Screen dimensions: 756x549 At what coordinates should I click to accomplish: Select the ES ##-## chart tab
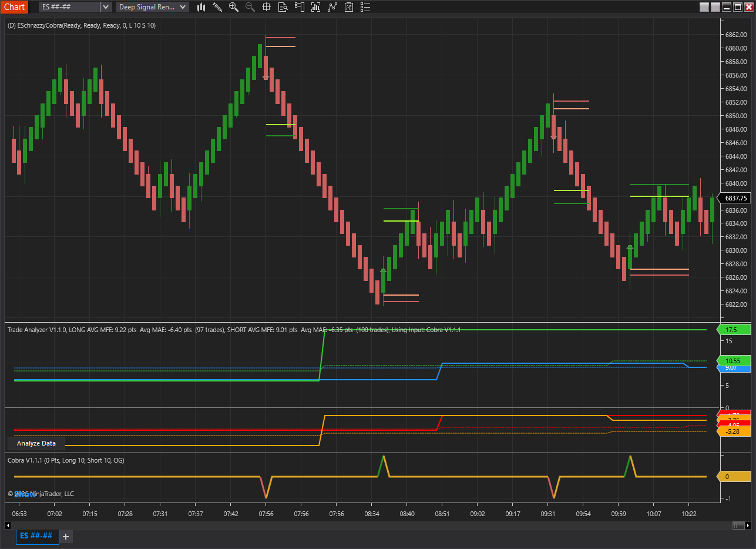coord(37,536)
